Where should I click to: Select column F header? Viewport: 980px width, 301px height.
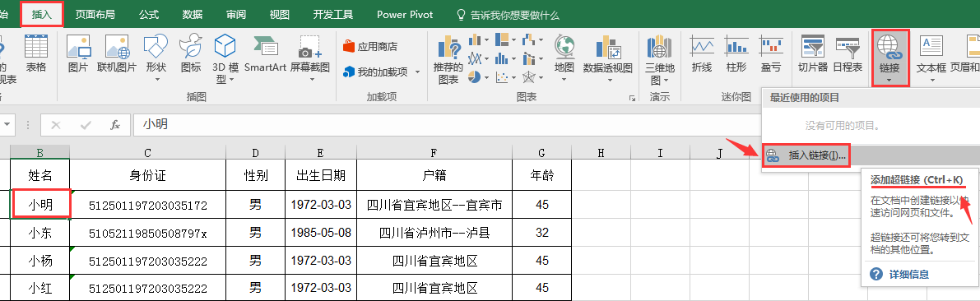[x=434, y=152]
